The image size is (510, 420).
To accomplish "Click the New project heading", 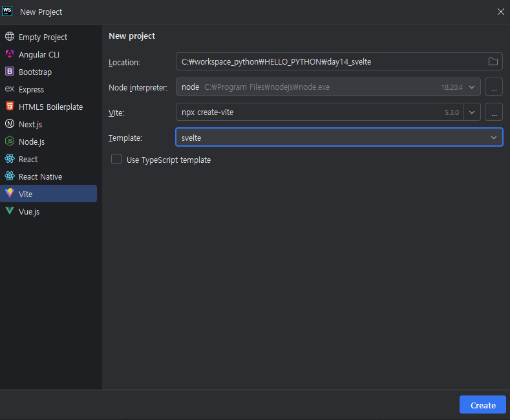I will (x=132, y=36).
